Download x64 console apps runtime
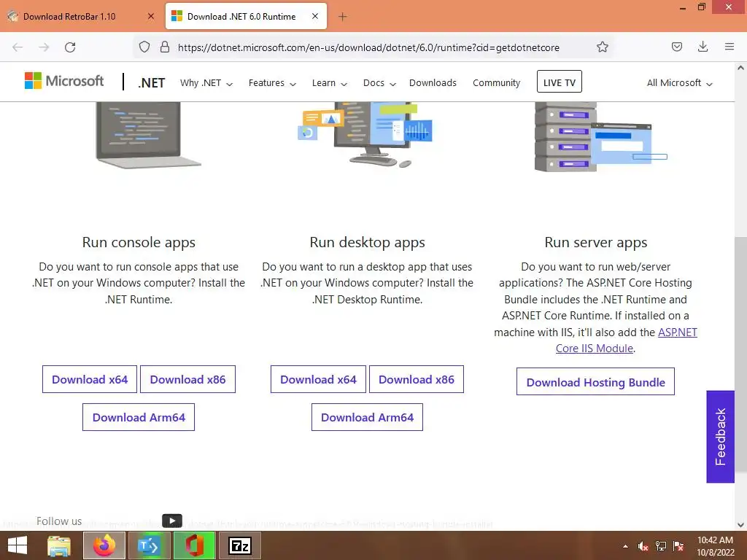Viewport: 747px width, 560px height. click(90, 379)
